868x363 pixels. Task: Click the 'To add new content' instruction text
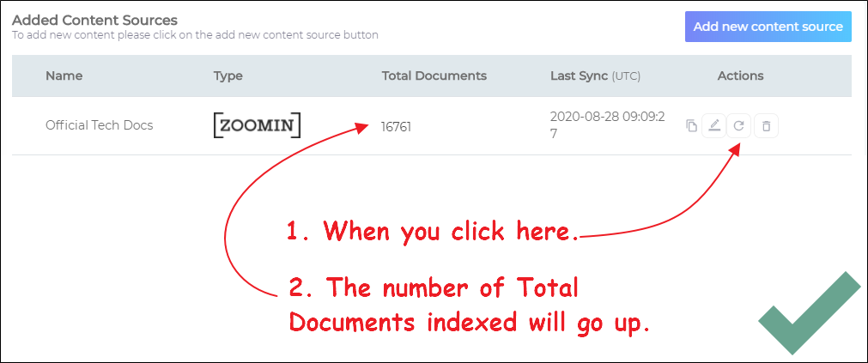click(195, 35)
